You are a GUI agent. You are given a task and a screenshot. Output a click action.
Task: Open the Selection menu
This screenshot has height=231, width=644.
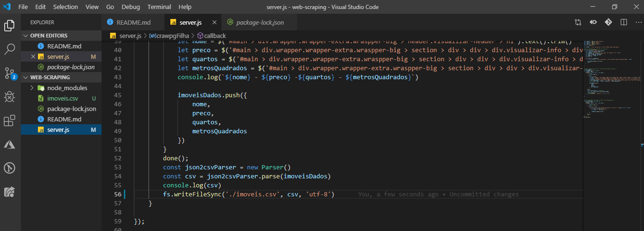[x=65, y=7]
